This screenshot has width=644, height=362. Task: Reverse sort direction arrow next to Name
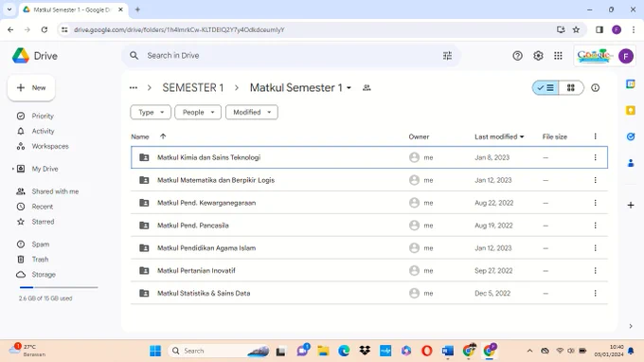tap(163, 136)
